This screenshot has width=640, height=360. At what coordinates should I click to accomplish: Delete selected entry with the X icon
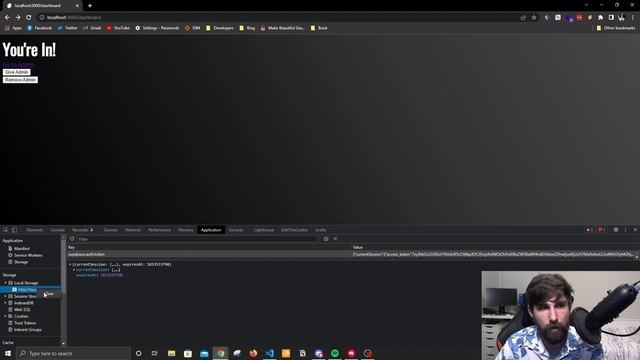tap(336, 239)
